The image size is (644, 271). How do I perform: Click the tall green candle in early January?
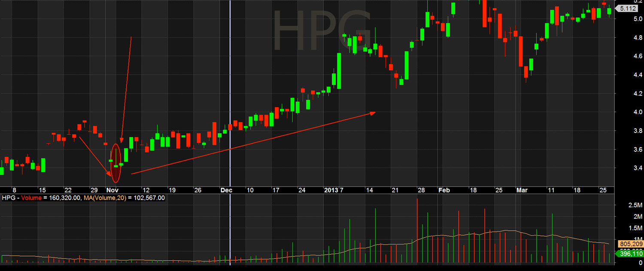click(x=339, y=71)
